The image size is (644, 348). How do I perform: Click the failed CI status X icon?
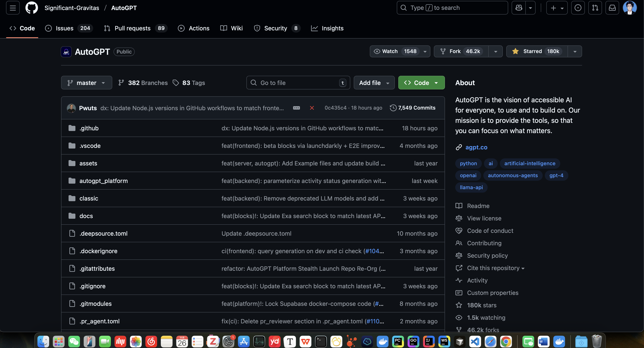click(x=312, y=108)
